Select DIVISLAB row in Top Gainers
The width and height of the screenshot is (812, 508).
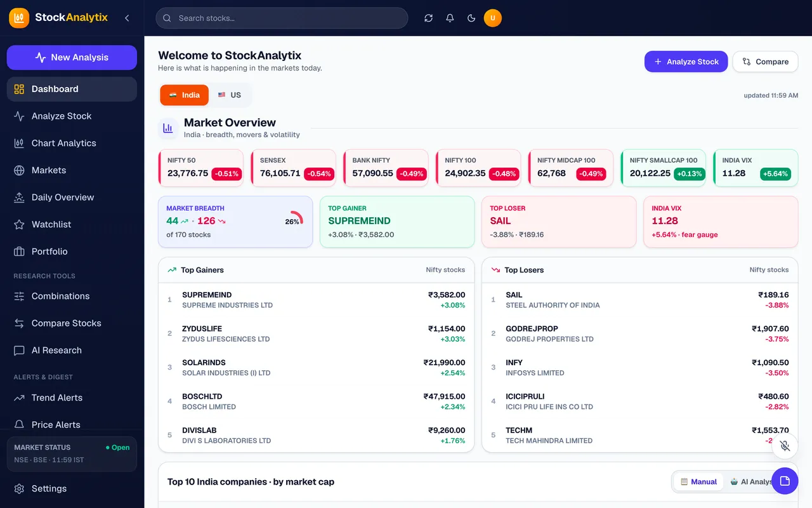[x=316, y=435]
